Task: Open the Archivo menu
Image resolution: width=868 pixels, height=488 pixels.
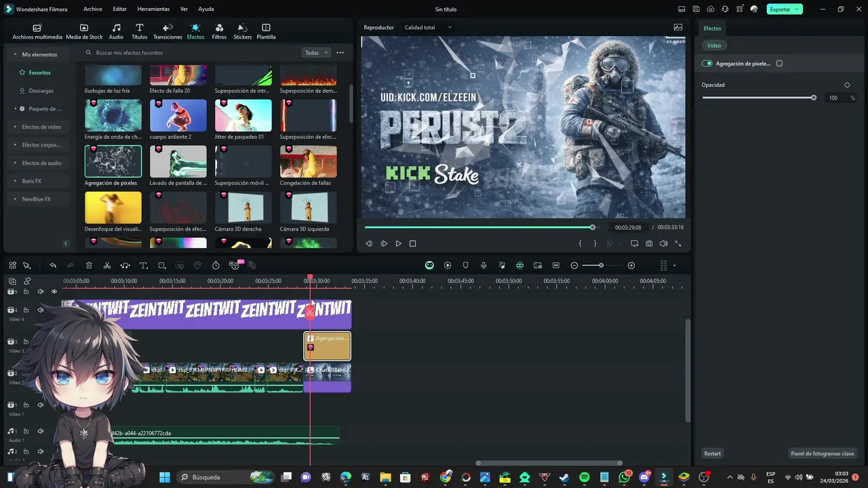Action: click(x=93, y=9)
